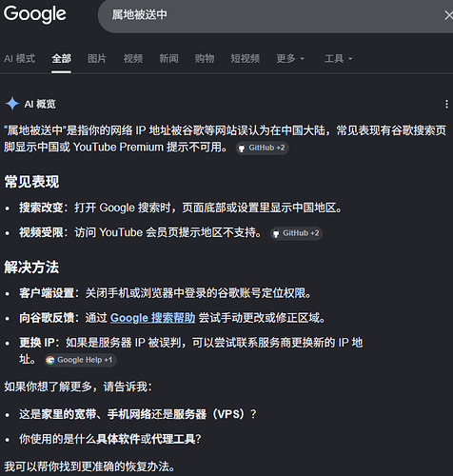Click the AI 概览 sparkle icon
453x476 pixels.
12,104
